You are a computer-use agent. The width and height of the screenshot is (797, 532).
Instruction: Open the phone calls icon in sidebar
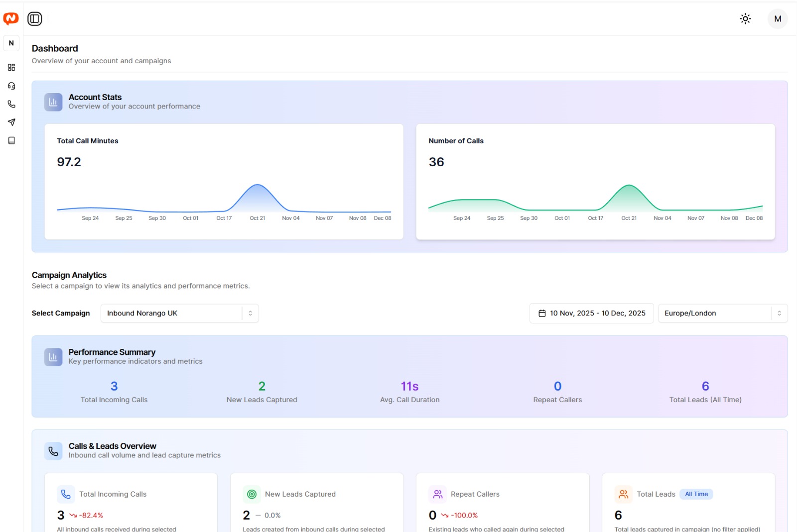point(11,104)
